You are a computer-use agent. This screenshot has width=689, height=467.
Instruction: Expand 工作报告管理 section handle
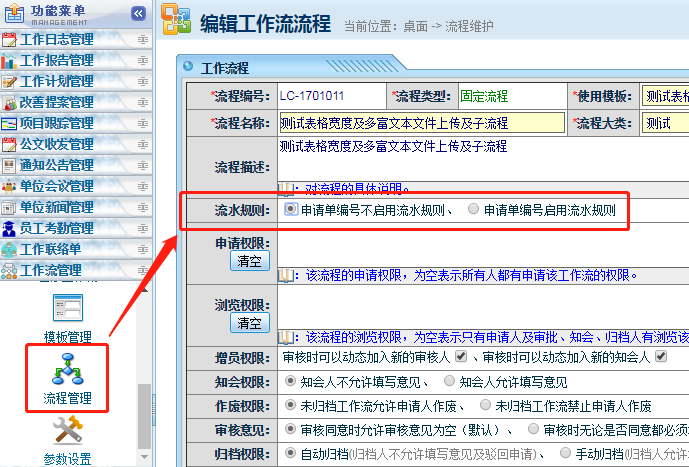[x=143, y=61]
